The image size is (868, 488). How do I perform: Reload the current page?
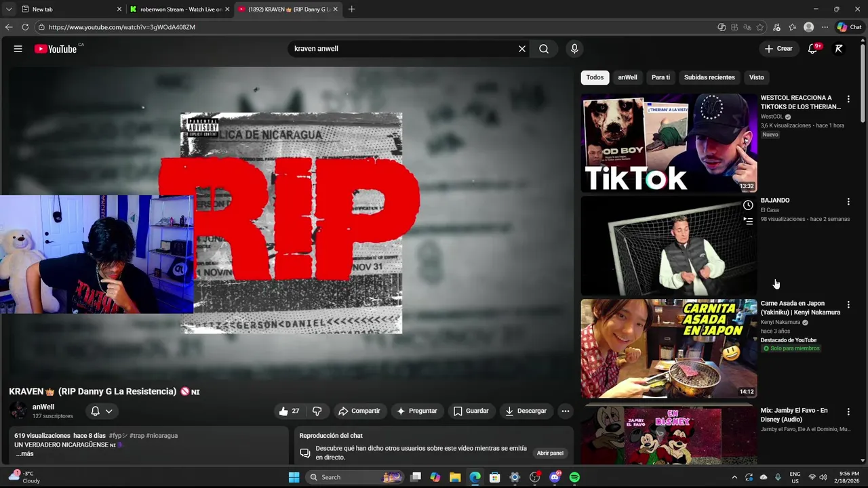click(25, 27)
